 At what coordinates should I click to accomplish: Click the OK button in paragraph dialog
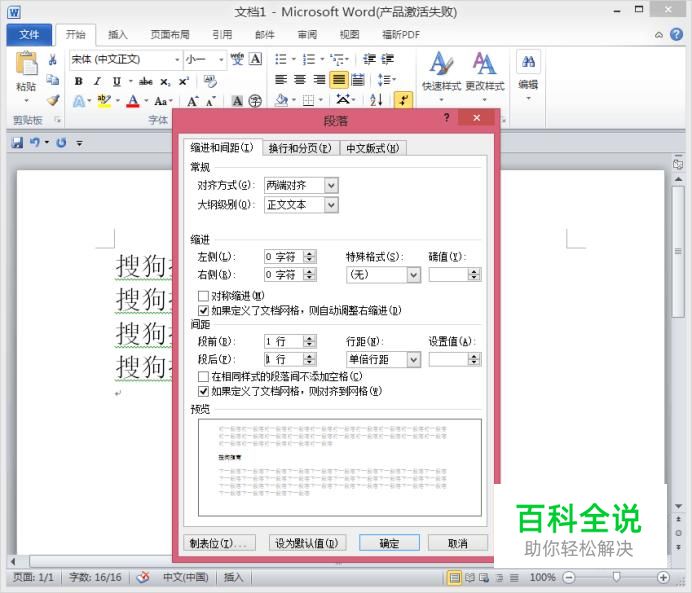389,543
